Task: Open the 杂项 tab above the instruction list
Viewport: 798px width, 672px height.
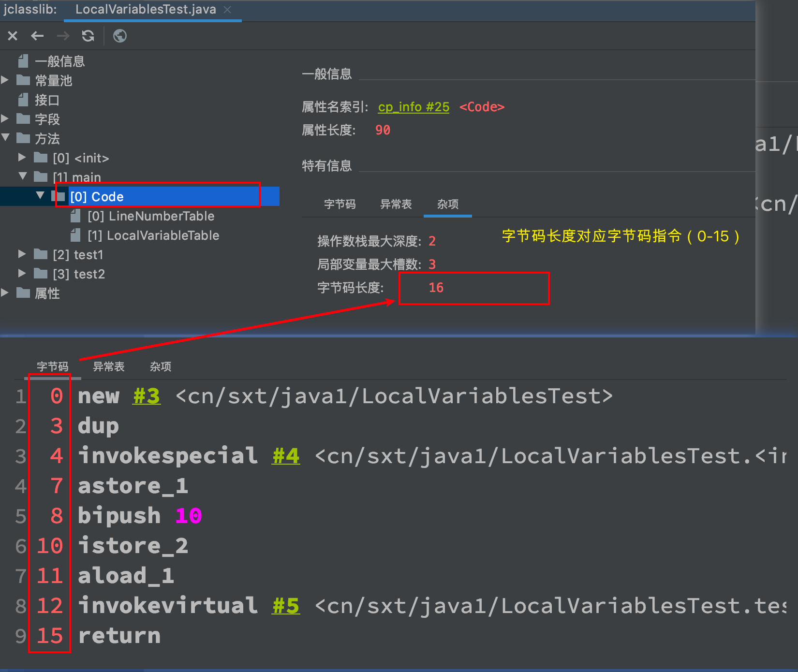Action: tap(161, 366)
